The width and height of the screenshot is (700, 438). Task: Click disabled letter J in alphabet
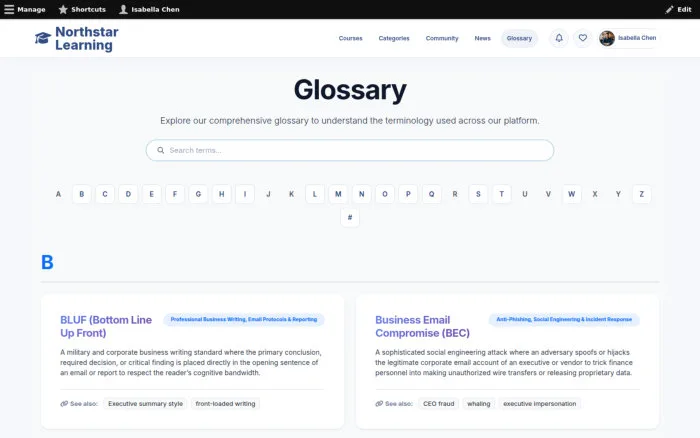(x=268, y=194)
